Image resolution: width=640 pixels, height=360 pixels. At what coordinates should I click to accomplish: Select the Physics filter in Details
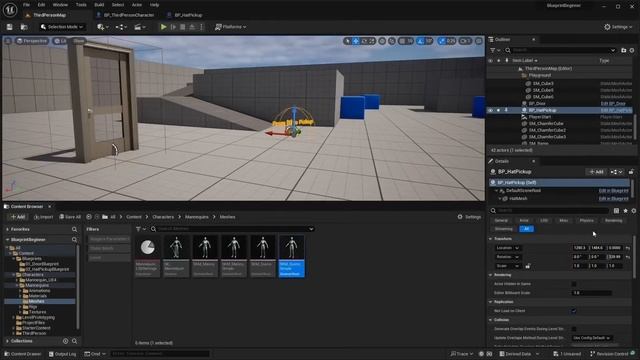coord(587,220)
